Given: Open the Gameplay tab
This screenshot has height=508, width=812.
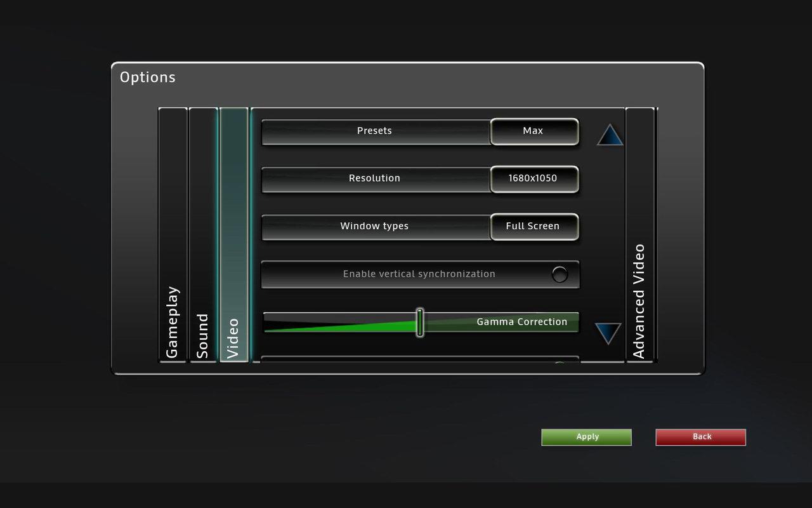Looking at the screenshot, I should 173,235.
